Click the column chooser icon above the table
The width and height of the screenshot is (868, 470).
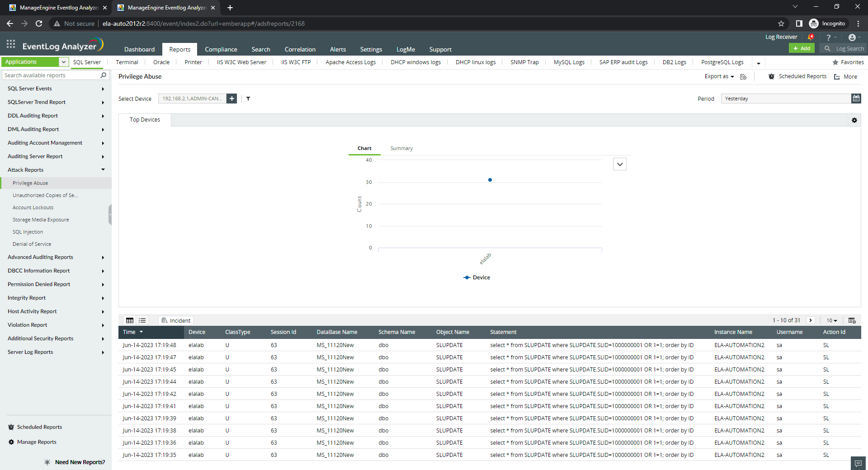tap(852, 320)
